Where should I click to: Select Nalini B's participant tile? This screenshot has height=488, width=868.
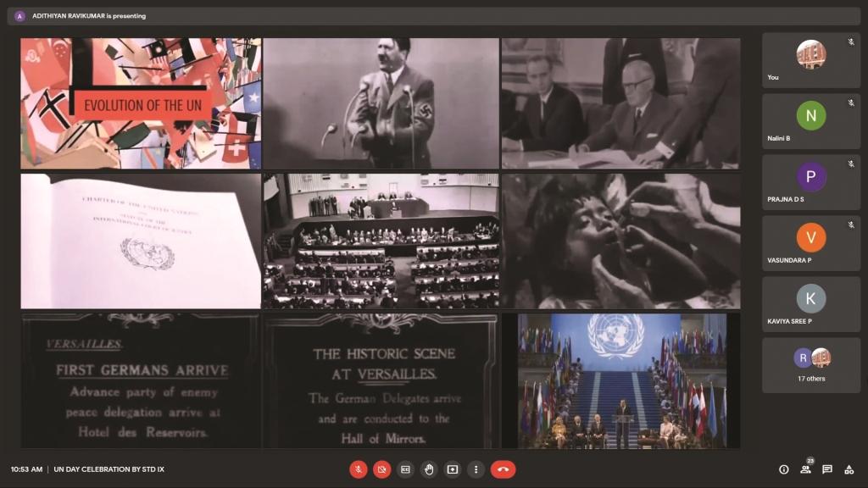[x=810, y=121]
